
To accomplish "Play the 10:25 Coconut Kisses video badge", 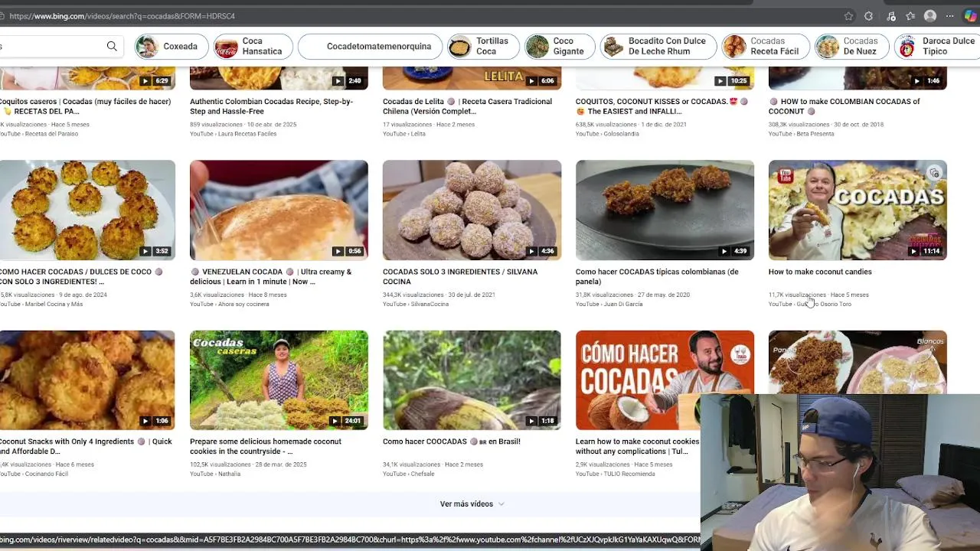I will [x=731, y=80].
